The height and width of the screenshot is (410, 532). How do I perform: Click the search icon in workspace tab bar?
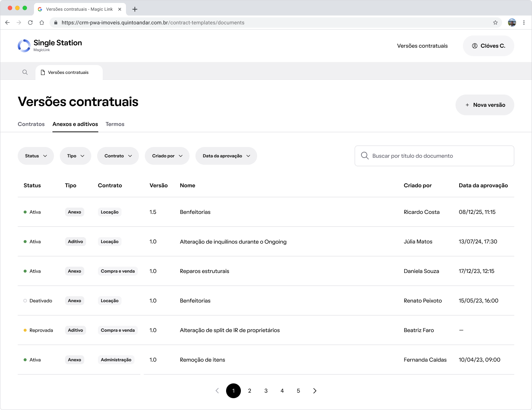(x=25, y=72)
